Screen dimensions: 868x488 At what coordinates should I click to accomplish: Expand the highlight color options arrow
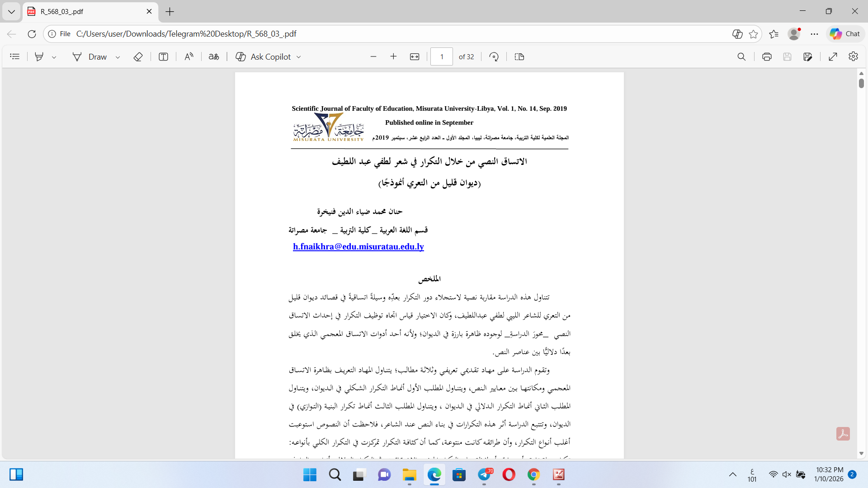click(54, 57)
